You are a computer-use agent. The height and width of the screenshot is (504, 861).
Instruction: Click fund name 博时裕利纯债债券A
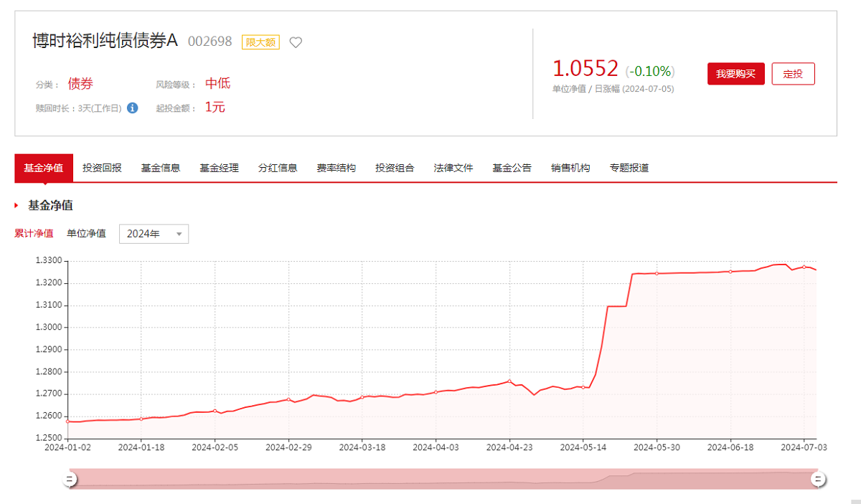(x=105, y=41)
